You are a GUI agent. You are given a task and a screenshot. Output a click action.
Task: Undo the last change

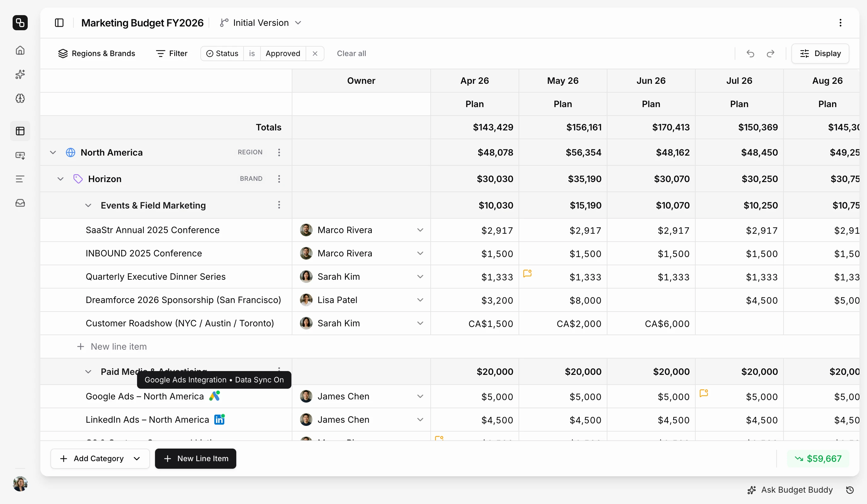click(x=750, y=53)
